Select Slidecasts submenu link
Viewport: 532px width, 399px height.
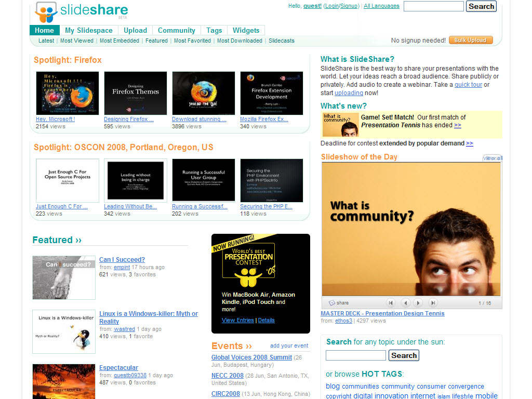pos(282,41)
